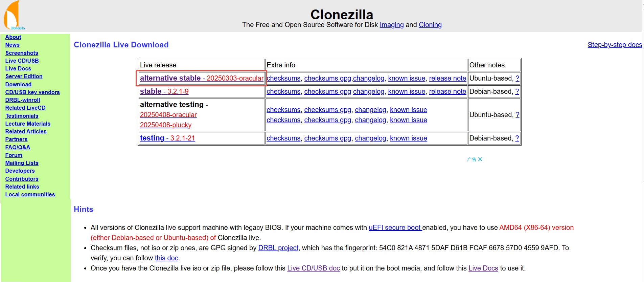Open DRBL-winroll link
The width and height of the screenshot is (644, 282).
(23, 100)
